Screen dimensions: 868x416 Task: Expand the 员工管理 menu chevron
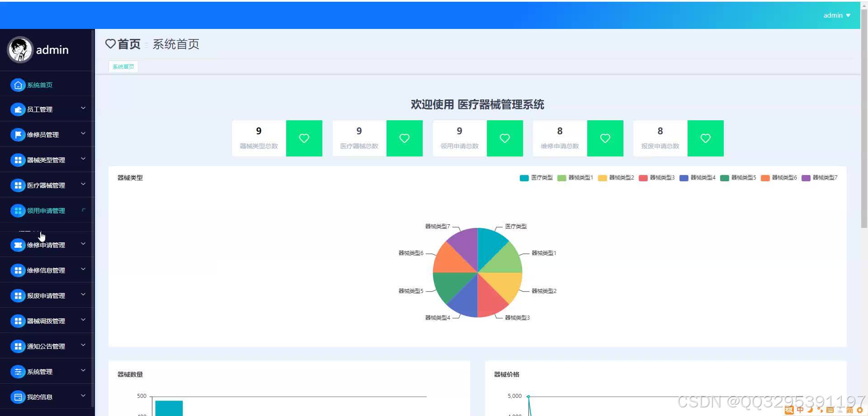pyautogui.click(x=83, y=108)
